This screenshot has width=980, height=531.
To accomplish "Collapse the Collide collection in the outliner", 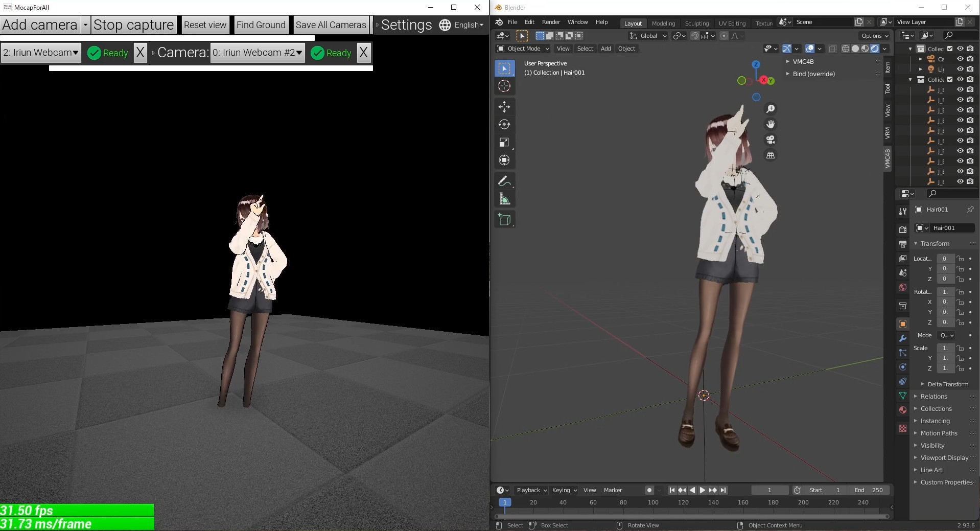I will 911,79.
